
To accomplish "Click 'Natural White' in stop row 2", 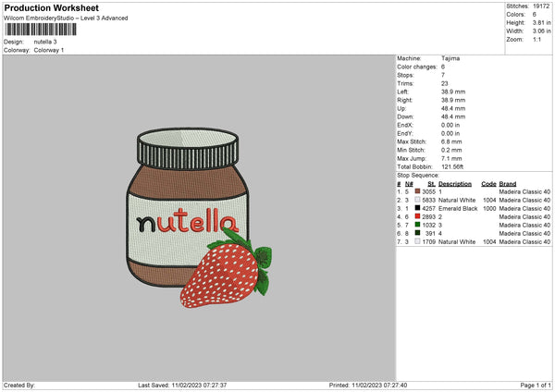I will (x=457, y=201).
